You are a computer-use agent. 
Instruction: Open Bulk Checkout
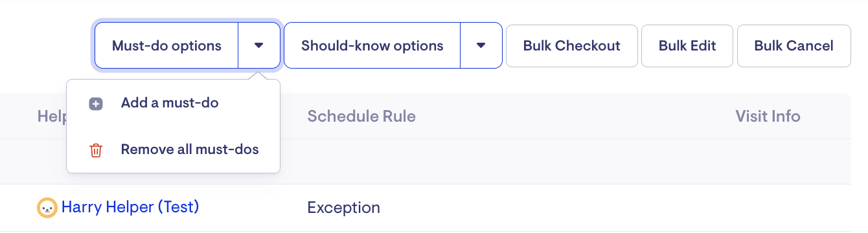[x=572, y=45]
